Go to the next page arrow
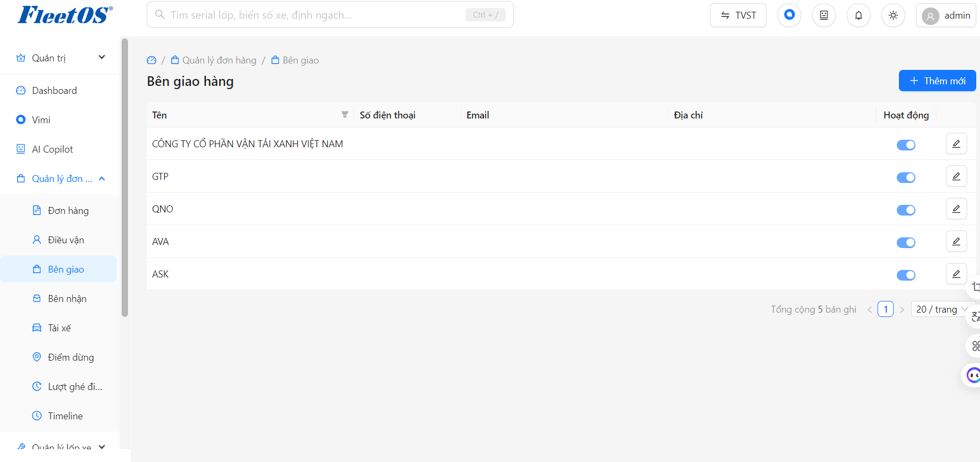The image size is (980, 462). (902, 309)
